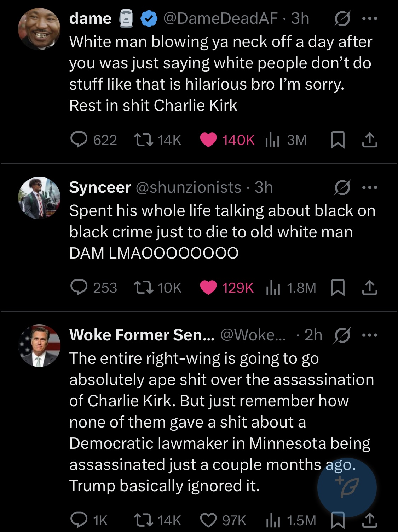398x532 pixels.
Task: Tap the Grok icon on dame's post
Action: pyautogui.click(x=342, y=18)
